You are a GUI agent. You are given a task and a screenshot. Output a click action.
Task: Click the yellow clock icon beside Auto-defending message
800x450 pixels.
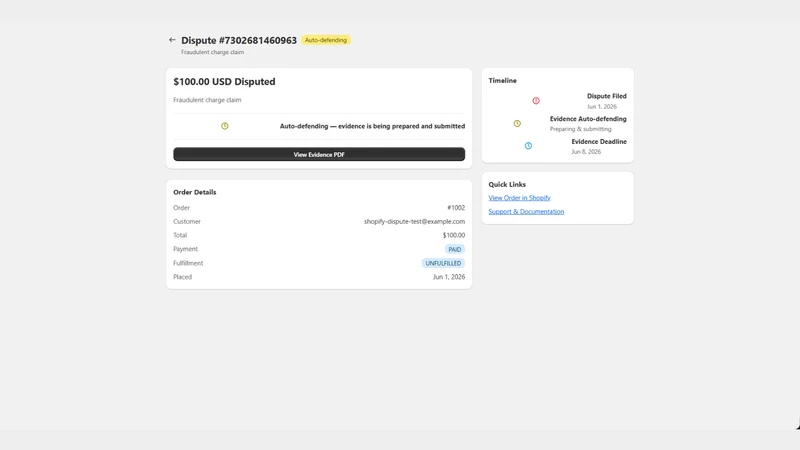point(224,126)
